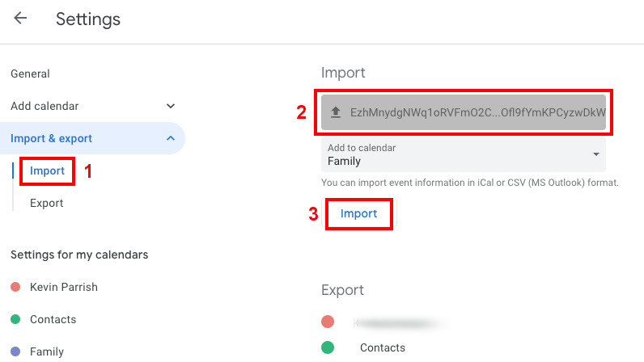Click Kevin Parrish red calendar dot
This screenshot has height=362, width=644.
pyautogui.click(x=15, y=287)
